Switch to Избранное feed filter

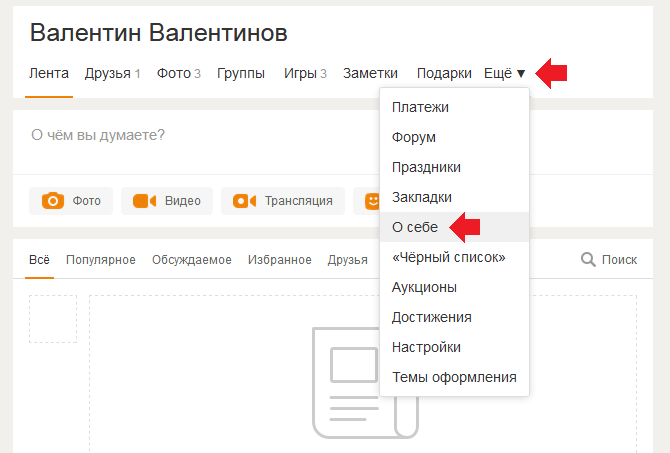pyautogui.click(x=280, y=259)
